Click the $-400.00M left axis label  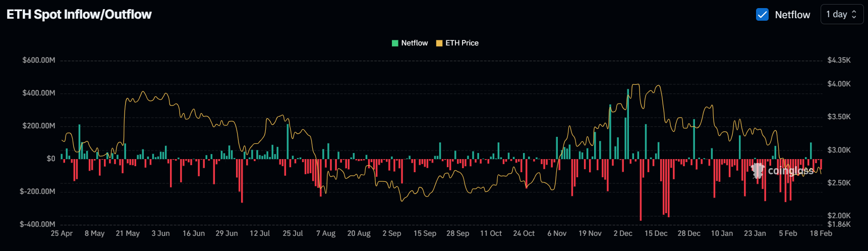(x=37, y=224)
